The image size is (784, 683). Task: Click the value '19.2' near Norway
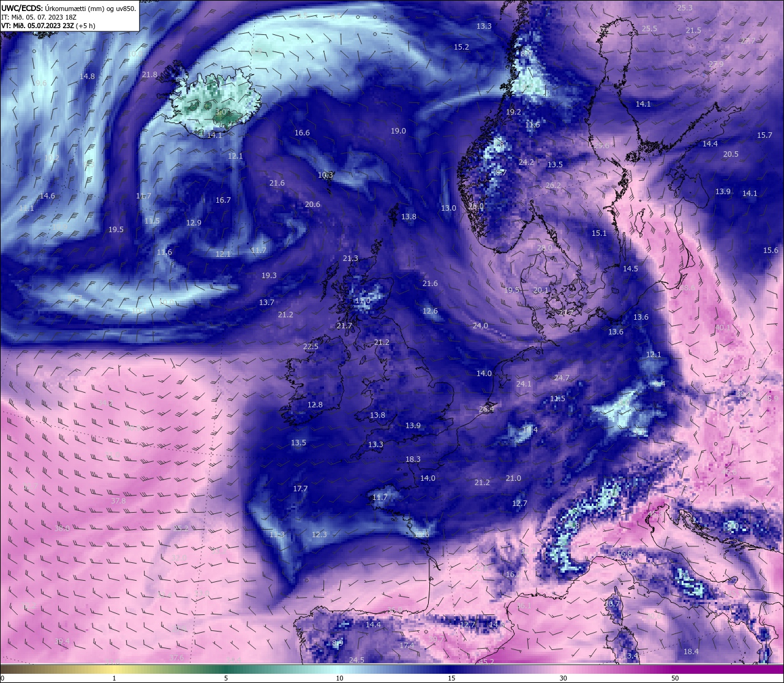(x=513, y=112)
